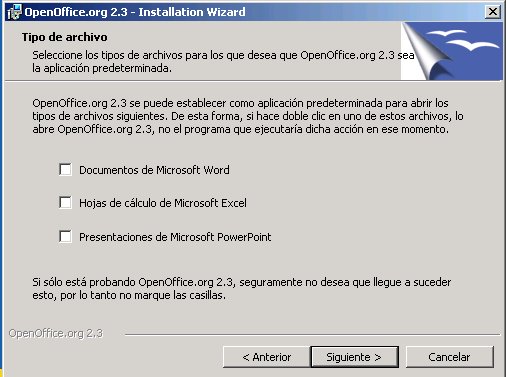Image resolution: width=506 pixels, height=377 pixels.
Task: Click the paragraph about 'aplicación predeterminada'
Action: 248,116
